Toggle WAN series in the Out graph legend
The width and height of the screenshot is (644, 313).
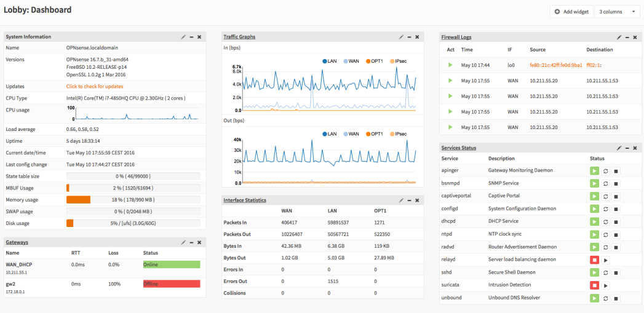(351, 134)
